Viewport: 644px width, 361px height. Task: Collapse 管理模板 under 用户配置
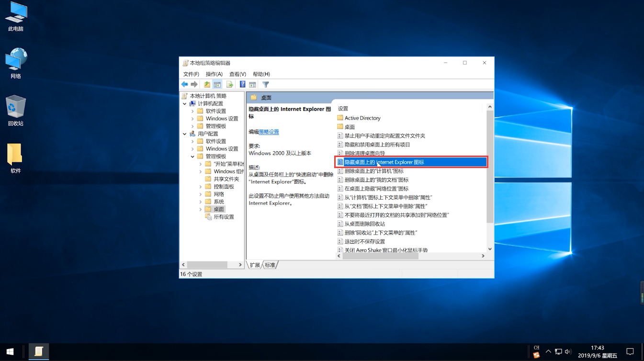tap(192, 156)
